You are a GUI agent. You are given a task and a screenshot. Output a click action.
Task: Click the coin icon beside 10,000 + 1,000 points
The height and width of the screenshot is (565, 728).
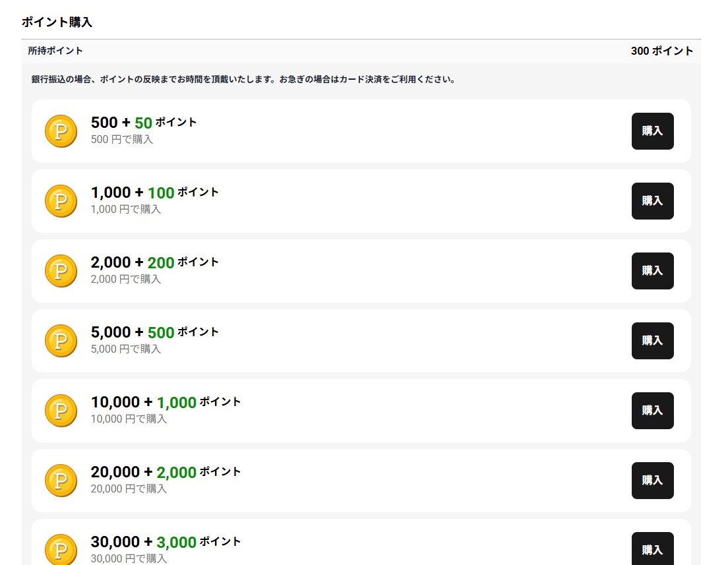(x=61, y=411)
